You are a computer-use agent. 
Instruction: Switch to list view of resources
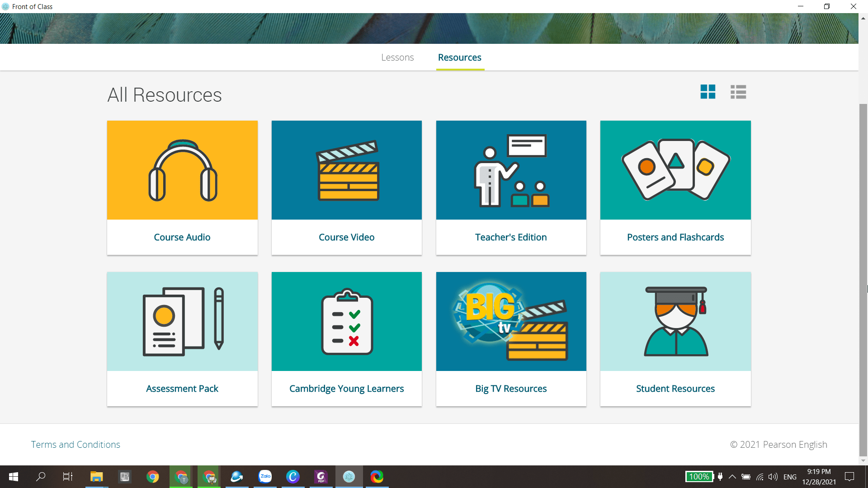[738, 92]
